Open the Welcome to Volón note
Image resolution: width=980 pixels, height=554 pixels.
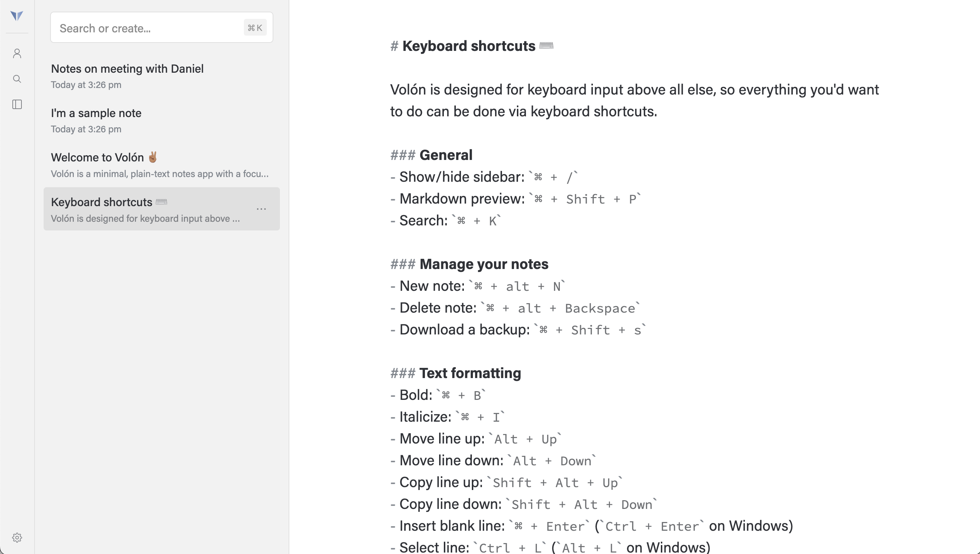162,165
